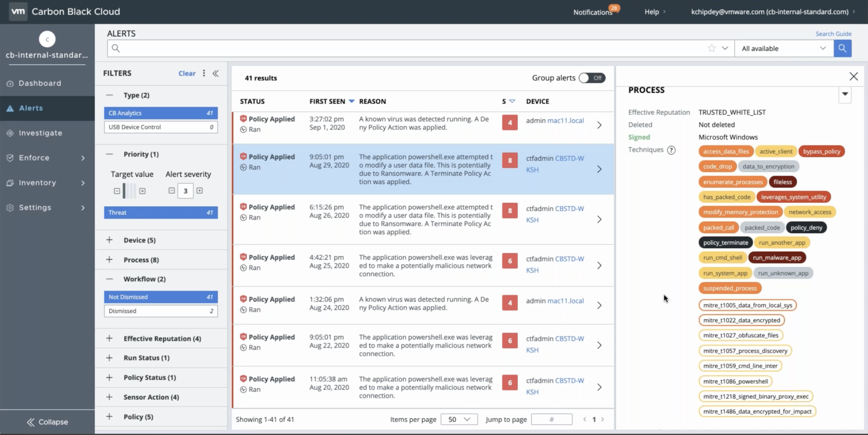Open details arrow for Aug 22 alert

click(599, 345)
